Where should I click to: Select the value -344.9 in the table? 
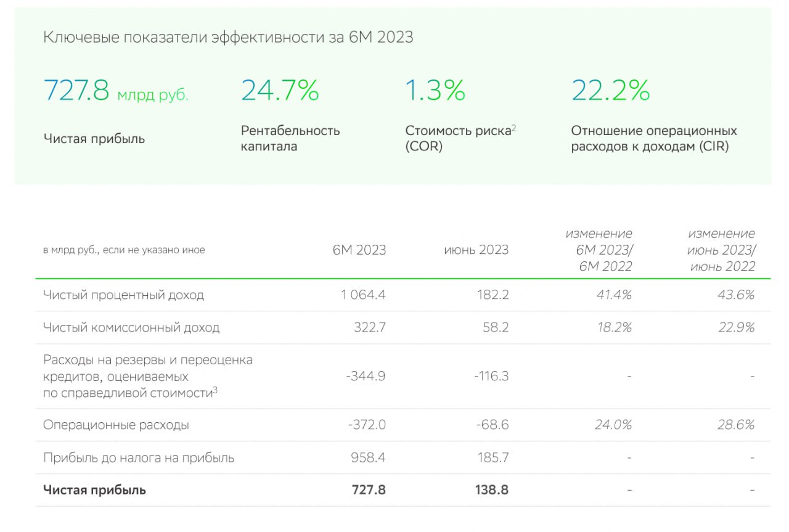coord(366,376)
